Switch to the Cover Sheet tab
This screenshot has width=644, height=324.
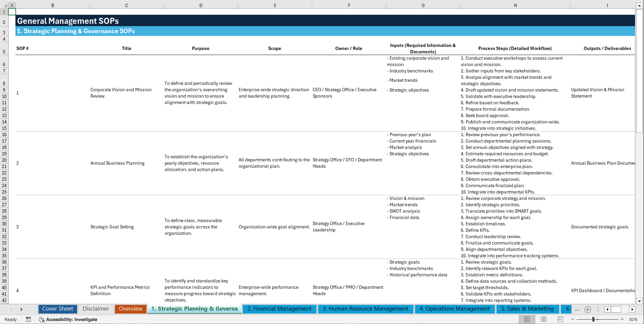coord(57,309)
